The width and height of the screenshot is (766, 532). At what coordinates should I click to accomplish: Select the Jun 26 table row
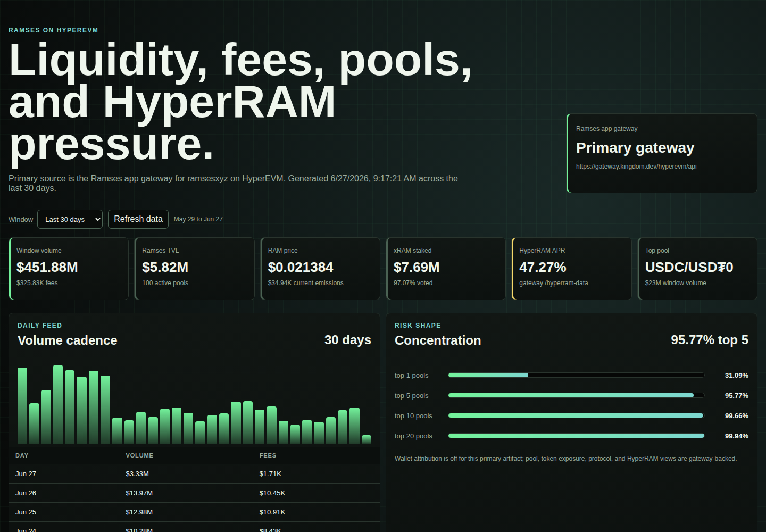tap(195, 493)
